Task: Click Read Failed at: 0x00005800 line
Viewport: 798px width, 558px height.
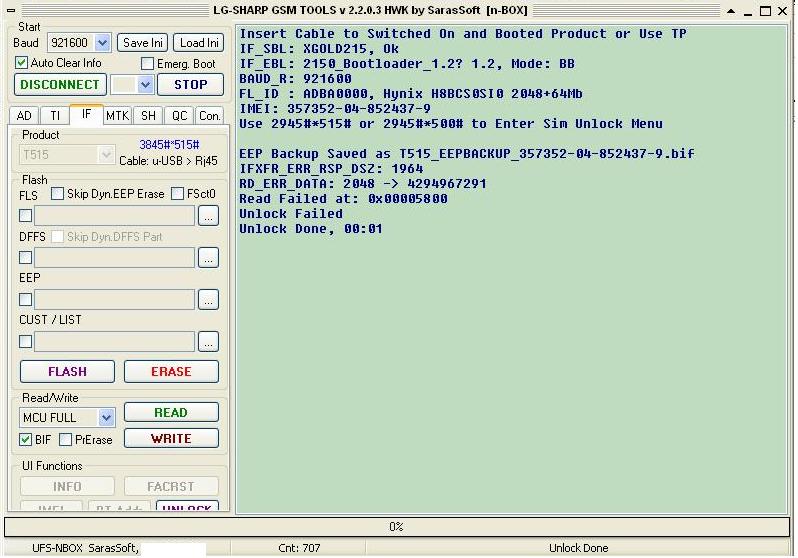Action: pyautogui.click(x=344, y=199)
